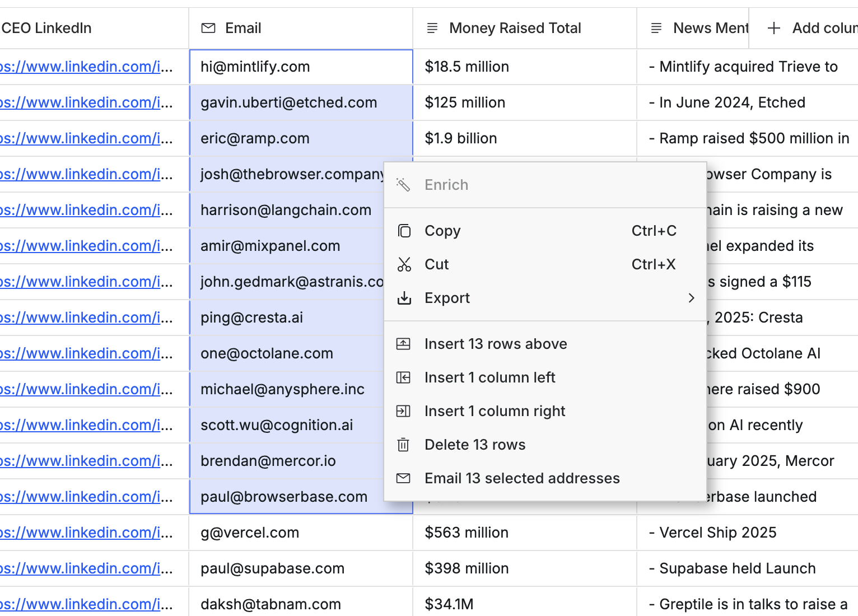Open LinkedIn link in ping@cresta.ai row
The image size is (858, 616).
[x=86, y=318]
